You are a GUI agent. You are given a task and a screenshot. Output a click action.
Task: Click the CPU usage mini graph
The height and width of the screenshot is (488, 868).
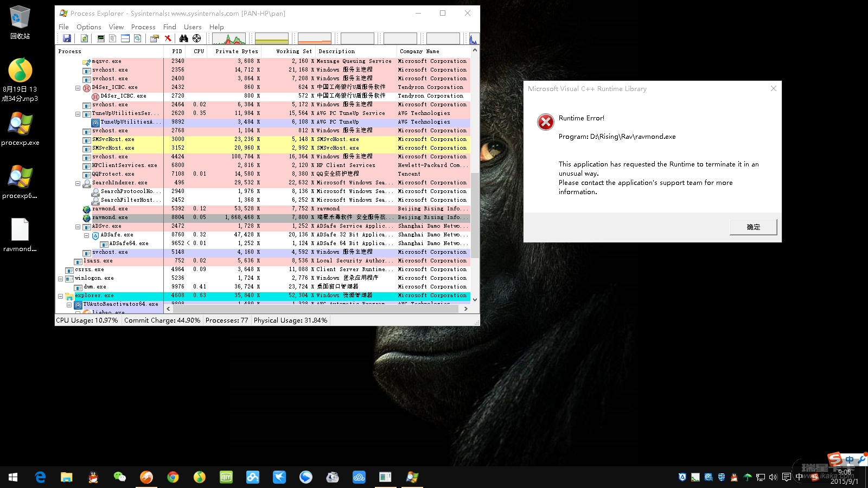coord(229,38)
